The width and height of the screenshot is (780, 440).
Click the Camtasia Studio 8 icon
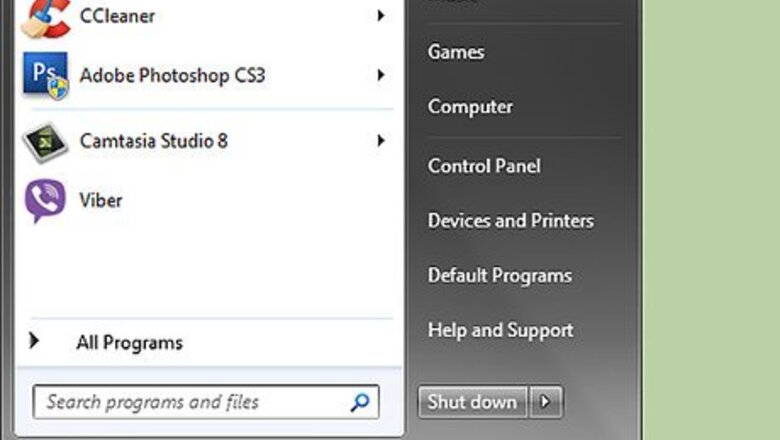coord(45,142)
